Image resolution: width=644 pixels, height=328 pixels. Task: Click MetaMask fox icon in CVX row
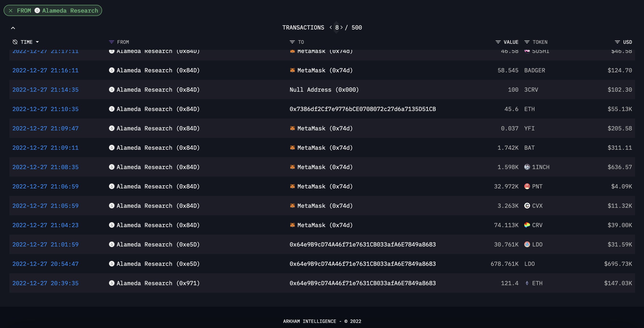[x=292, y=206]
